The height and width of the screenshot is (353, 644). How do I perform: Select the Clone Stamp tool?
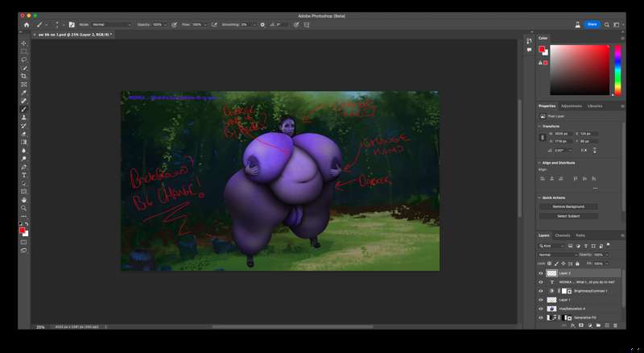[24, 117]
